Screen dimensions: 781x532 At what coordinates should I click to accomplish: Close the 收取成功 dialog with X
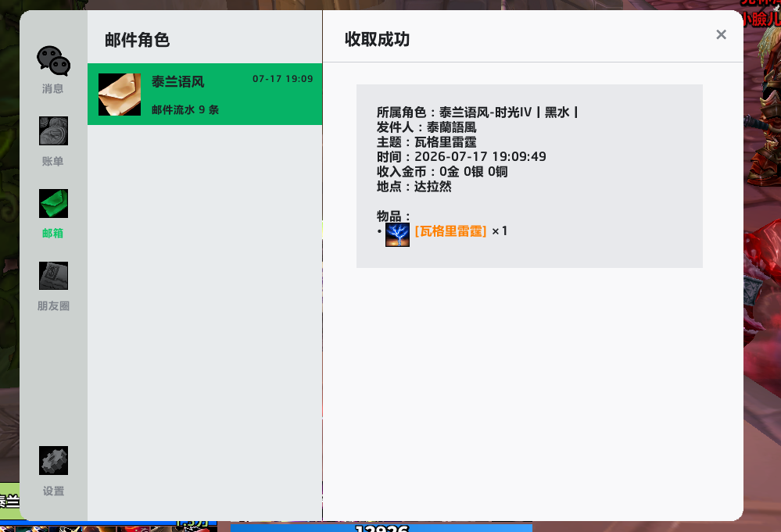(x=722, y=34)
